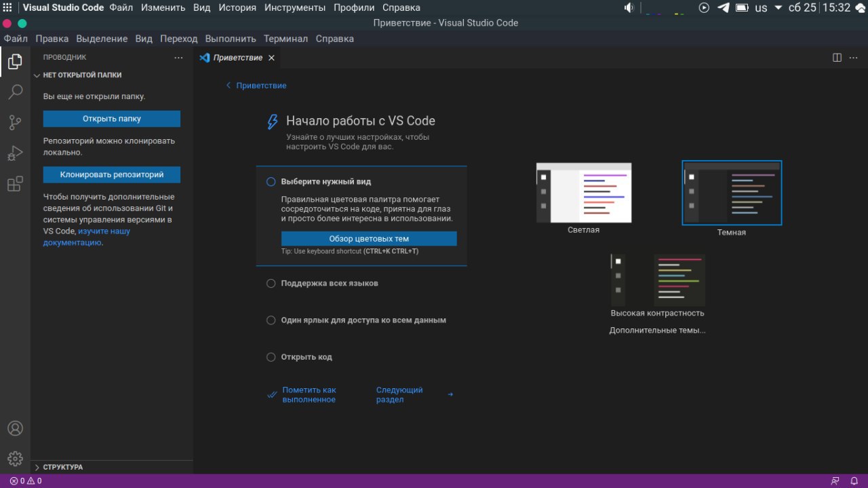The width and height of the screenshot is (868, 488).
Task: Click the arrow beside Следующий раздел
Action: [x=450, y=394]
